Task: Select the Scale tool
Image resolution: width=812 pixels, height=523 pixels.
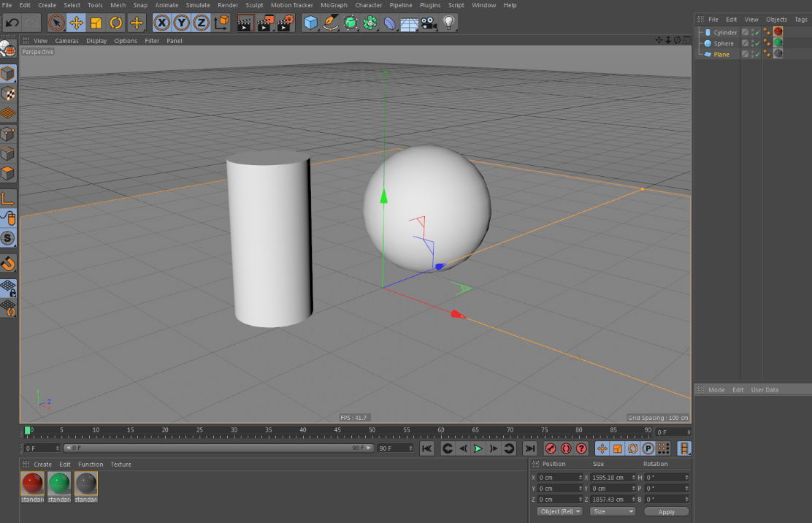Action: pos(96,23)
